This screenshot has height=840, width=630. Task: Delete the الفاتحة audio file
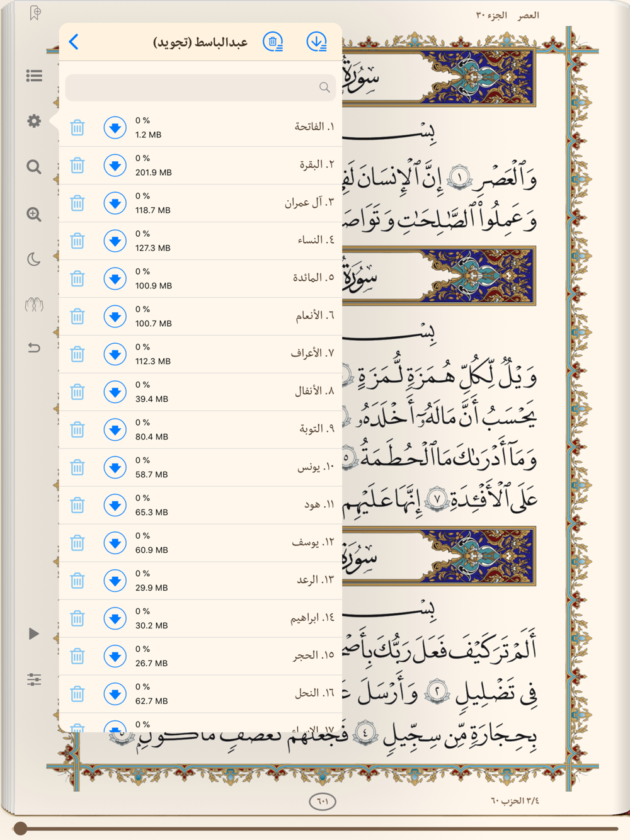pyautogui.click(x=77, y=128)
